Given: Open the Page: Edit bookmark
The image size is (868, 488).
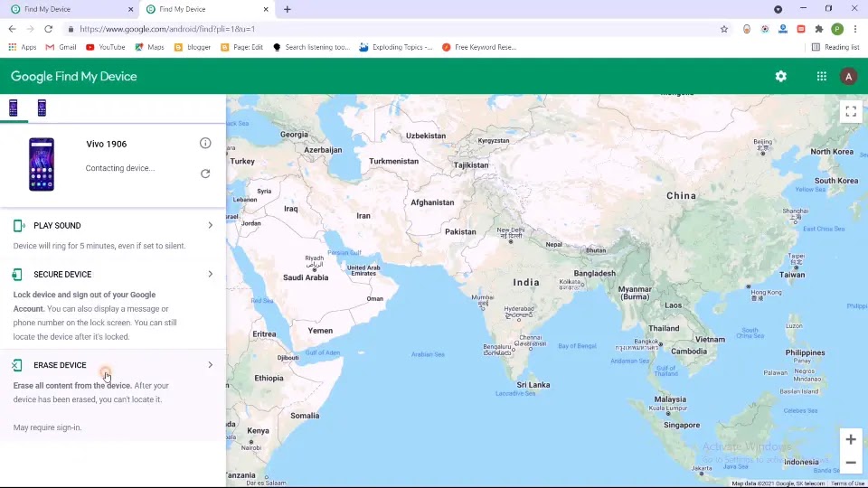Looking at the screenshot, I should (242, 47).
